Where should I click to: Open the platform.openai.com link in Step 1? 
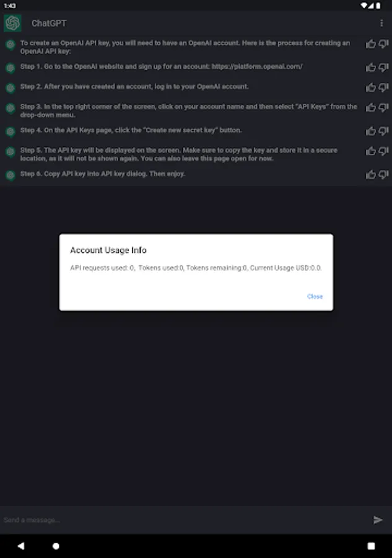tap(257, 66)
